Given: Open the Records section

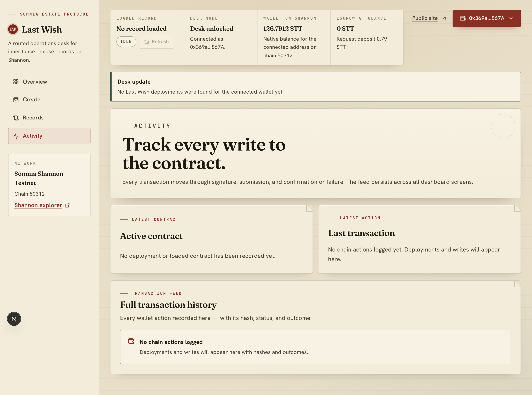Looking at the screenshot, I should [49, 118].
